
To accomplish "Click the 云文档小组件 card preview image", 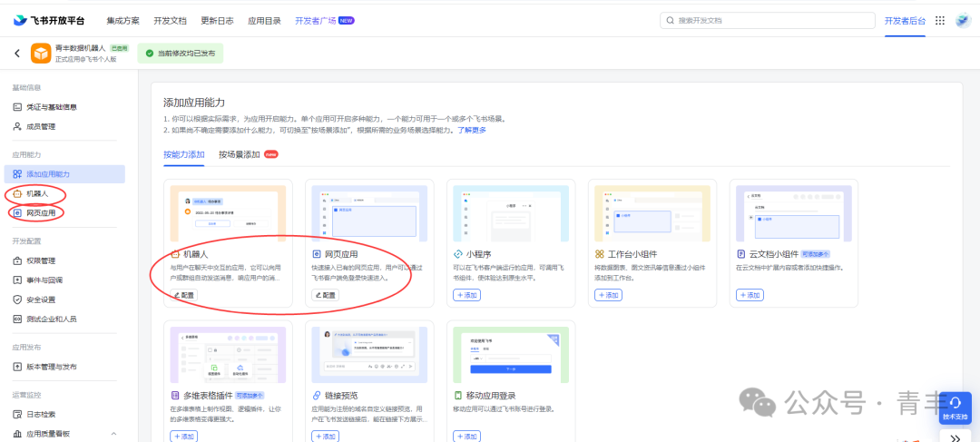I will (x=794, y=213).
